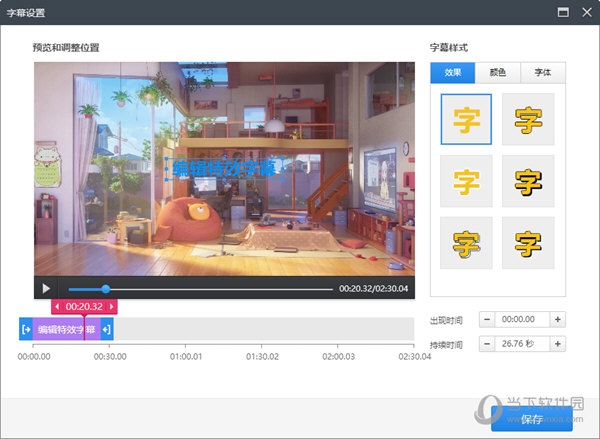Switch to the 效果 tab
The width and height of the screenshot is (600, 439).
[x=453, y=72]
